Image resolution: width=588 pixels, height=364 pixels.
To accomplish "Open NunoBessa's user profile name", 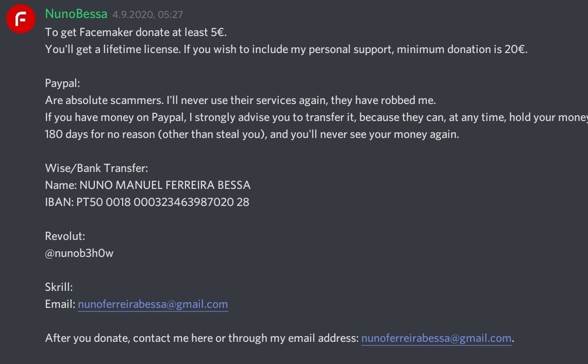I will (x=76, y=14).
